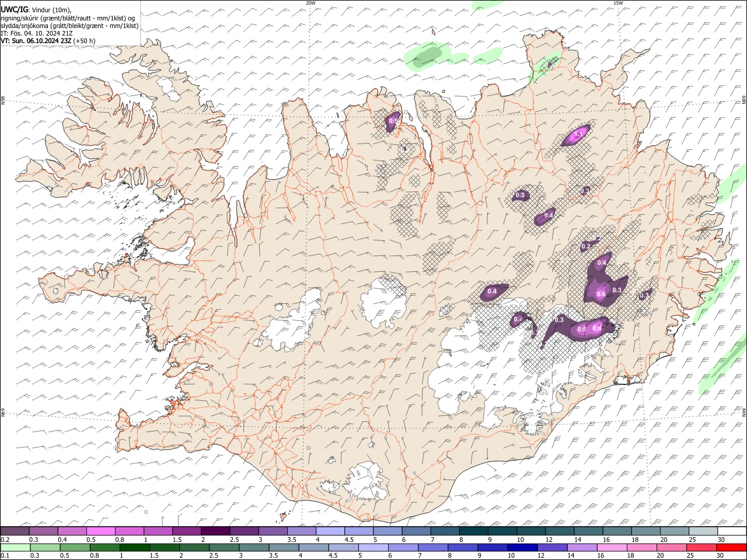
Task: Select the 'IT: Fös. 04. 10. 2024 21Z' line
Action: click(37, 33)
